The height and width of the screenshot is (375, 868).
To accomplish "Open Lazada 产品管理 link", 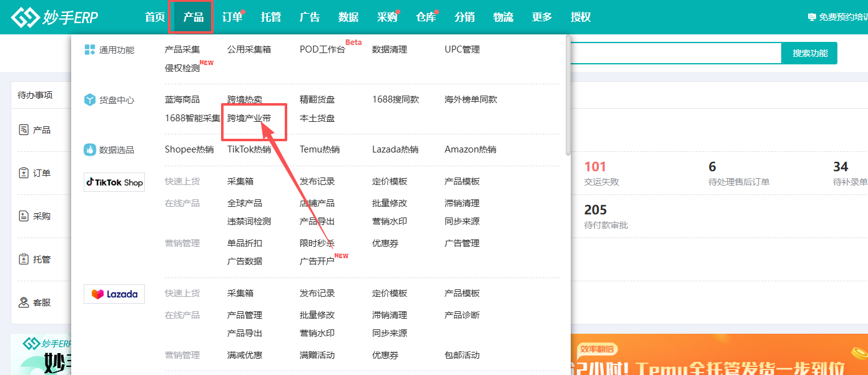I will pos(245,315).
